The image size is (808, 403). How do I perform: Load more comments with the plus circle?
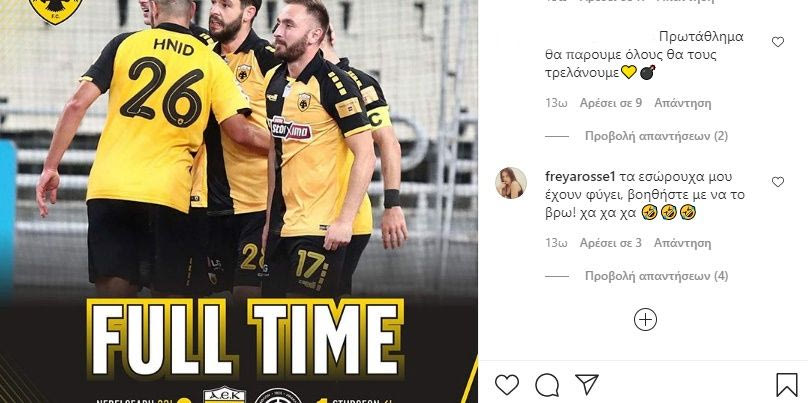645,320
